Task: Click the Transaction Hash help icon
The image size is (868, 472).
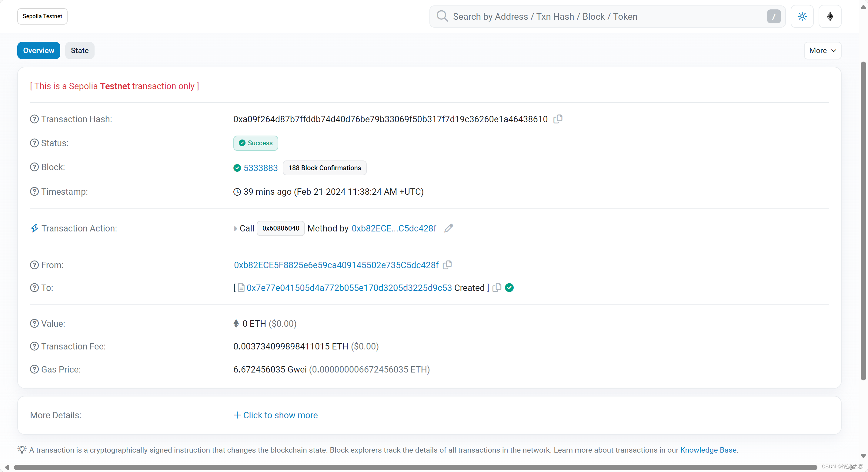Action: pos(34,119)
